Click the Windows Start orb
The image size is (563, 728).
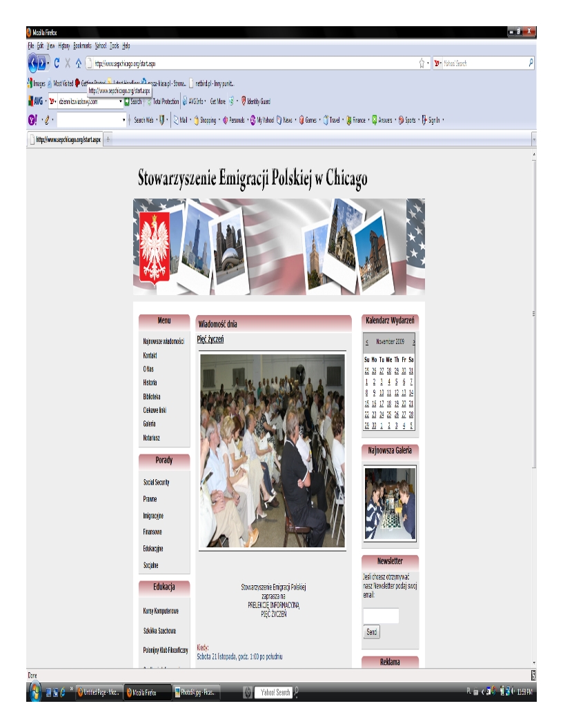[34, 691]
